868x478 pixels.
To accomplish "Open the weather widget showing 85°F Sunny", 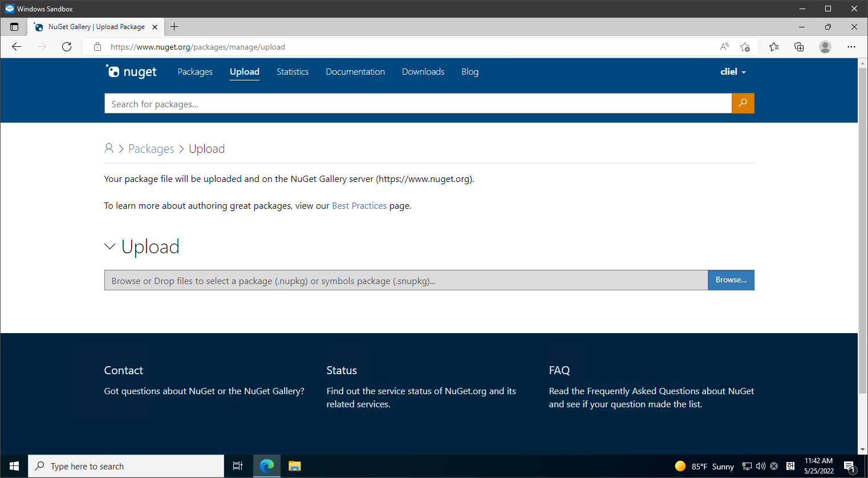I will (704, 466).
